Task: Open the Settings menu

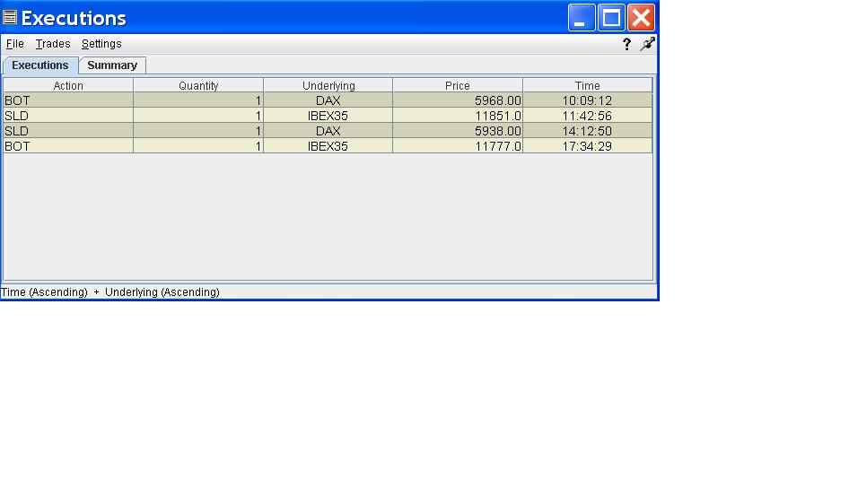Action: 101,44
